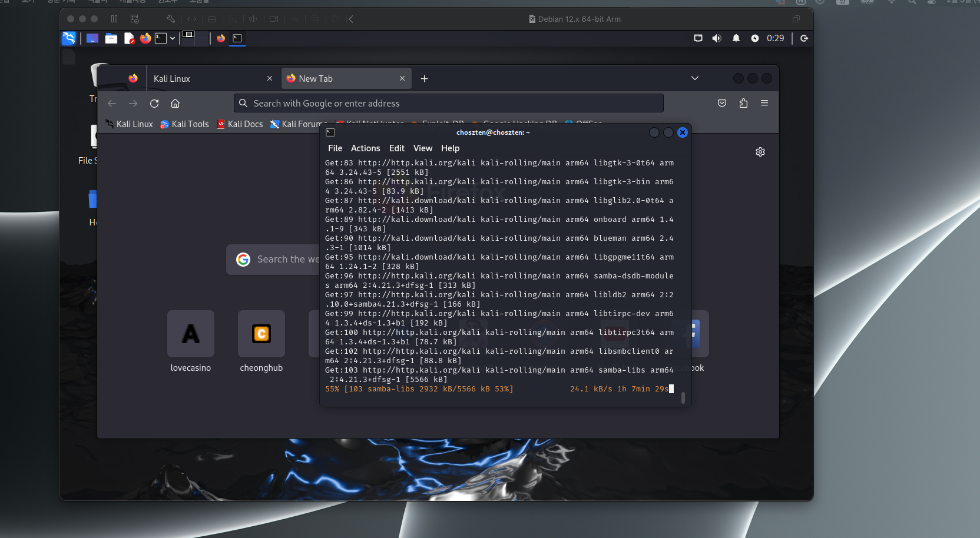980x538 pixels.
Task: Take a VM snapshot
Action: (x=135, y=19)
